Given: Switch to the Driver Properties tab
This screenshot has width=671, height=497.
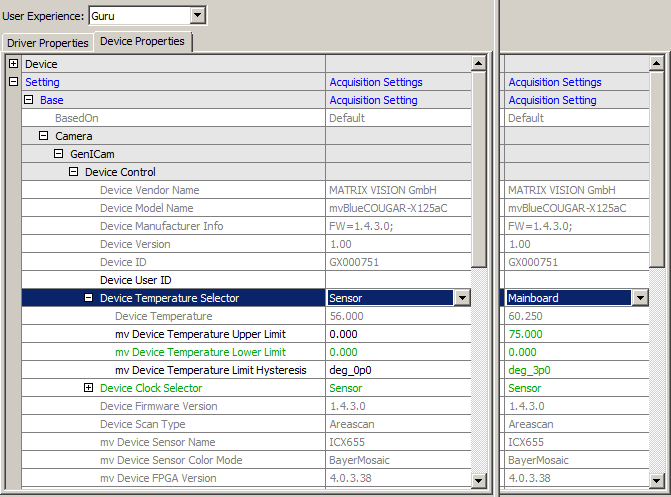Looking at the screenshot, I should 48,43.
